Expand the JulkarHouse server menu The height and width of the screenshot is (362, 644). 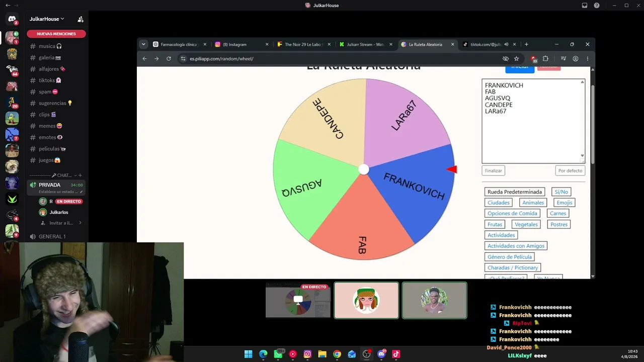pos(47,19)
